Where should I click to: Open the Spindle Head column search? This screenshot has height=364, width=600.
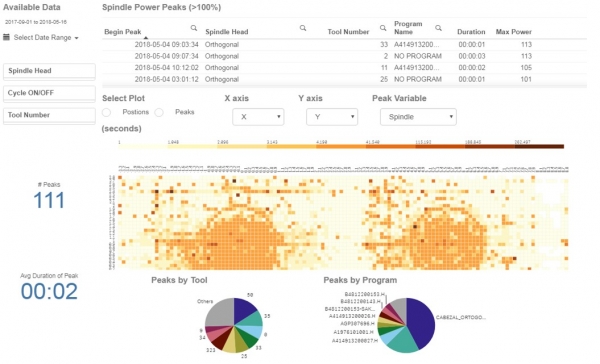pyautogui.click(x=303, y=28)
